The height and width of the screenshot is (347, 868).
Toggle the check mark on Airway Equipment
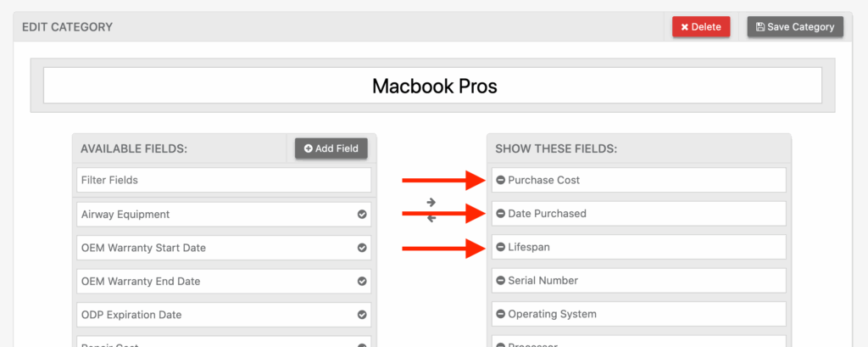coord(362,215)
